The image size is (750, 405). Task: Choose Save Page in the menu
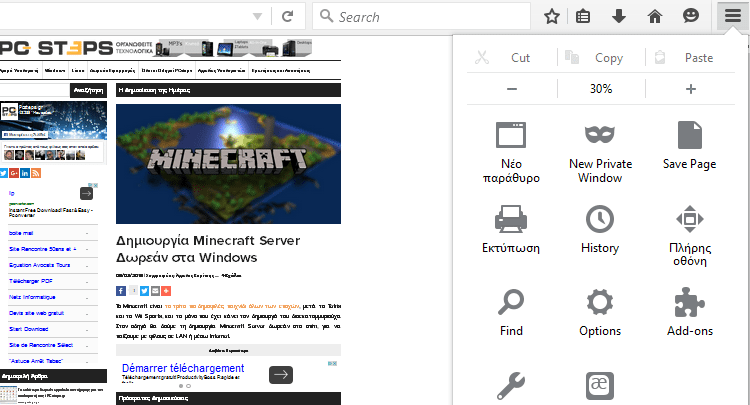coord(690,146)
